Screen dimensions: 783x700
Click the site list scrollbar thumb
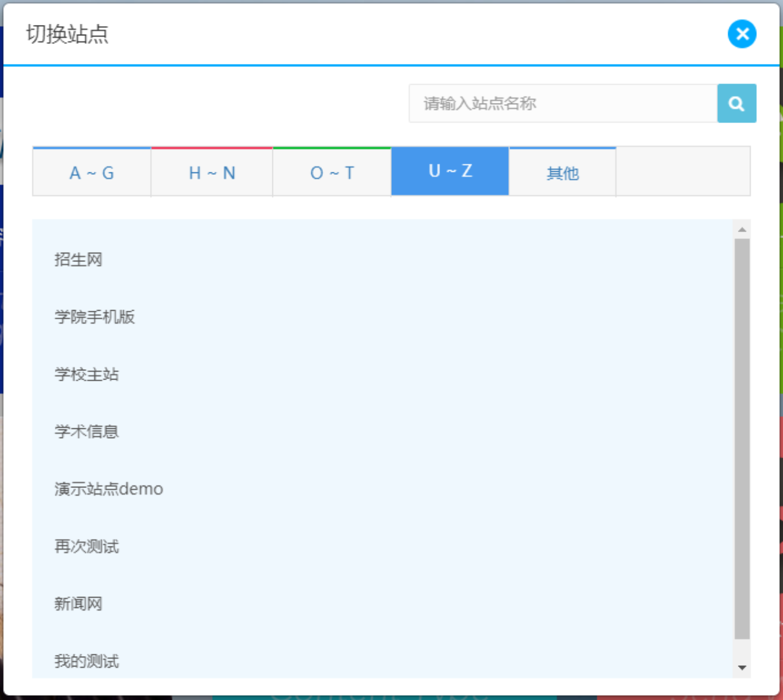click(742, 437)
